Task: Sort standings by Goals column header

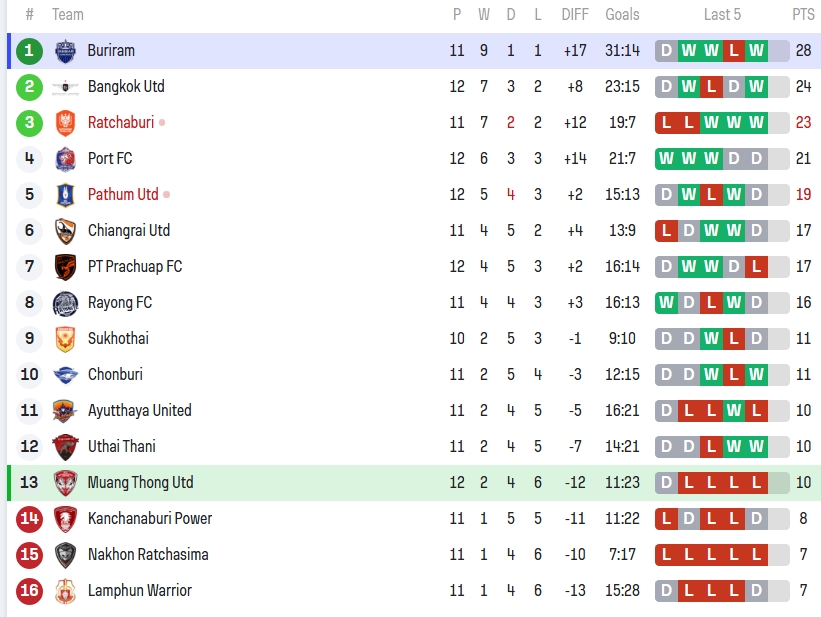Action: [622, 15]
